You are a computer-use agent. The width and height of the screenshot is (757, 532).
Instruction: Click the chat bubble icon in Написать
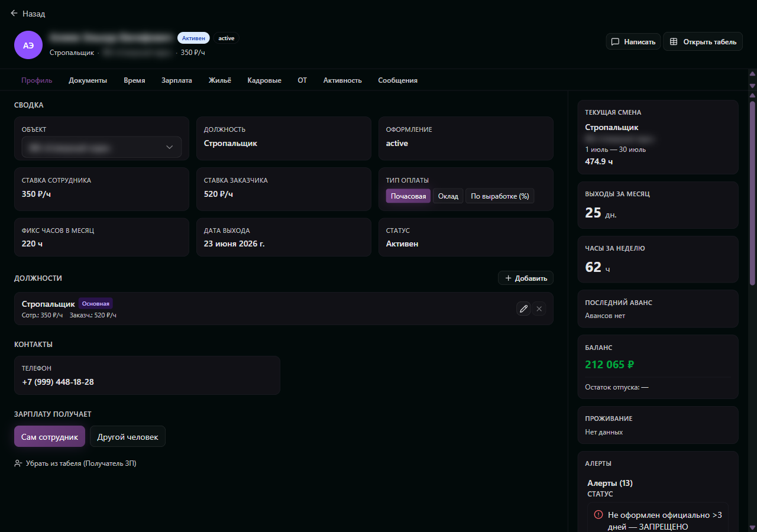(x=615, y=42)
